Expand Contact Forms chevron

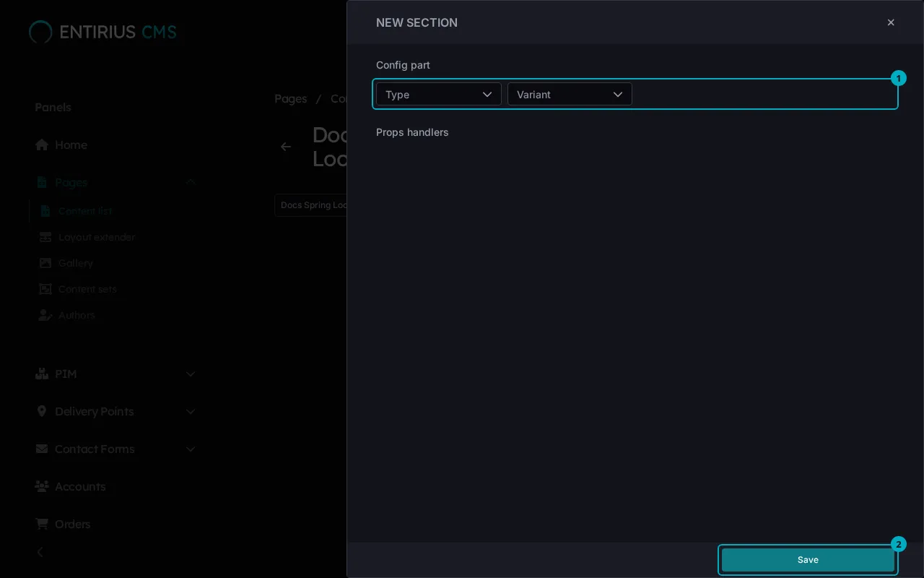click(x=191, y=449)
